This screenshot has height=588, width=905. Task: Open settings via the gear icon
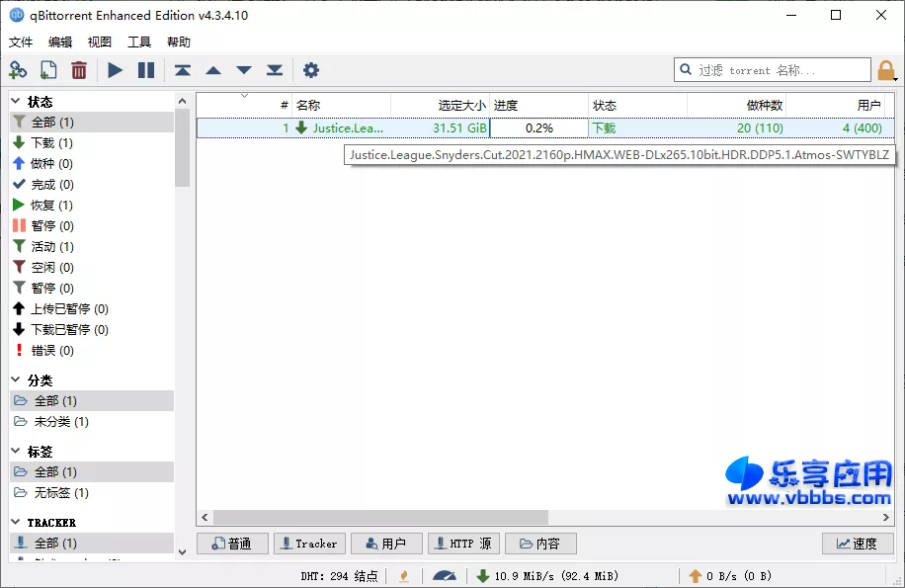coord(310,70)
